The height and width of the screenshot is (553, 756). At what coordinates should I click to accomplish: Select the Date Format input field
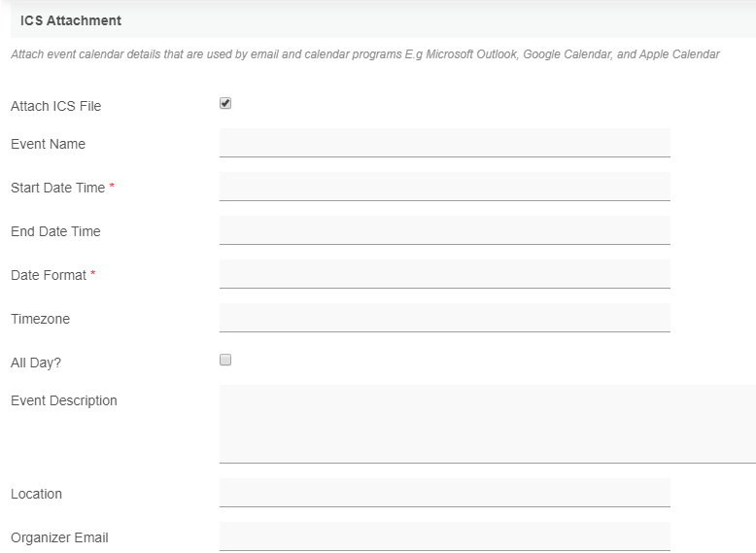444,274
